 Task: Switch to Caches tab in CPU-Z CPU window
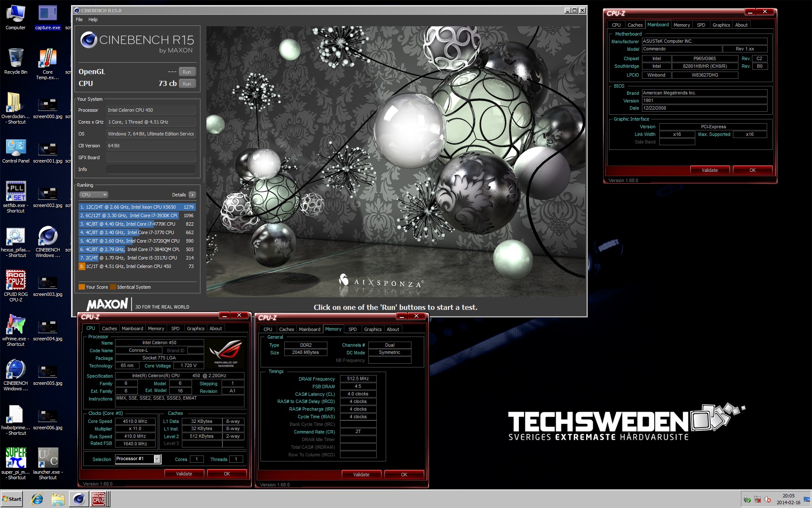point(109,329)
